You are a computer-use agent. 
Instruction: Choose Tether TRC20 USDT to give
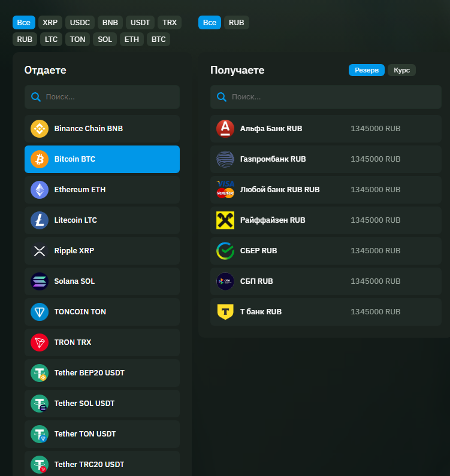tap(102, 463)
